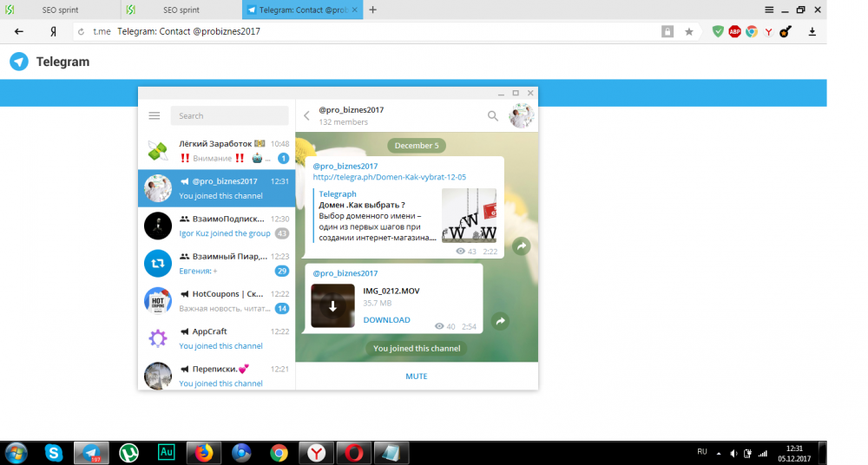Open Google Chrome from the taskbar
868x465 pixels.
(x=279, y=453)
